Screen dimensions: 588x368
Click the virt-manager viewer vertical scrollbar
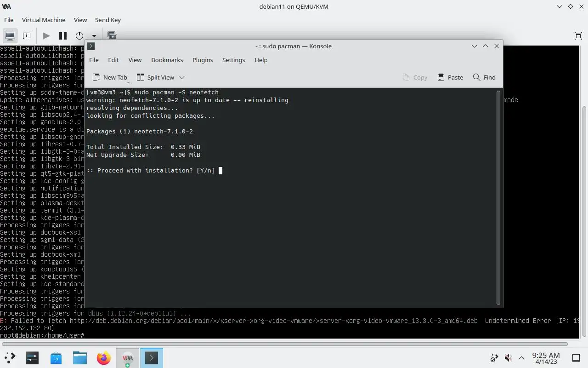pyautogui.click(x=584, y=222)
